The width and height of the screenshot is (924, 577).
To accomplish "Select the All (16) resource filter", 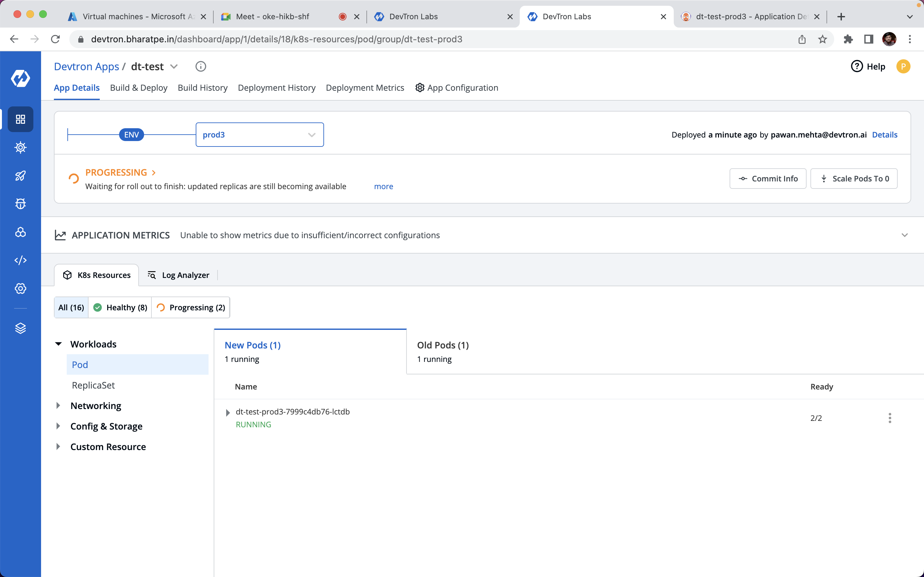I will 71,307.
